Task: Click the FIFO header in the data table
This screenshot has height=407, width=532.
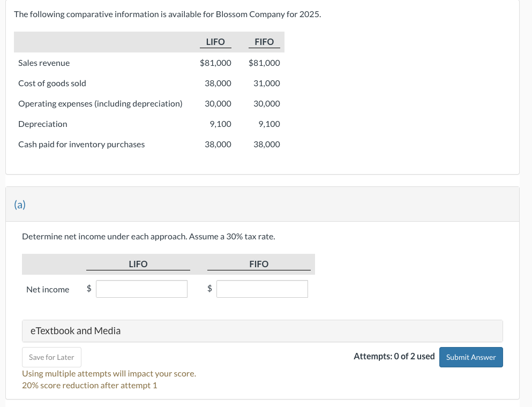Action: pos(264,42)
